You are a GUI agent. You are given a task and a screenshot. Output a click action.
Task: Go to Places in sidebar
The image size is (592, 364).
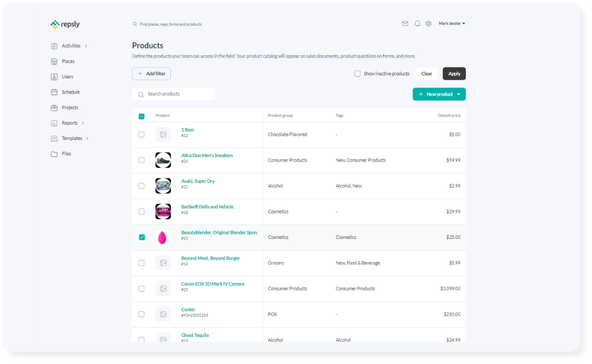pos(68,62)
